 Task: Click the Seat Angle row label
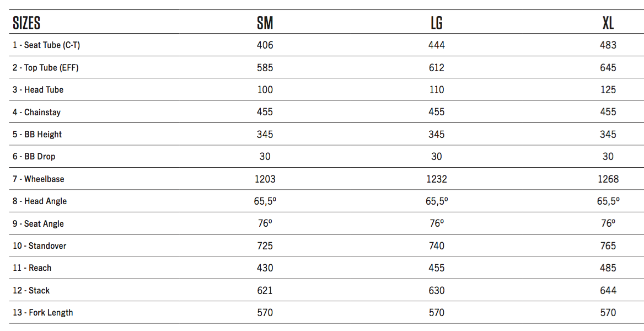point(38,224)
